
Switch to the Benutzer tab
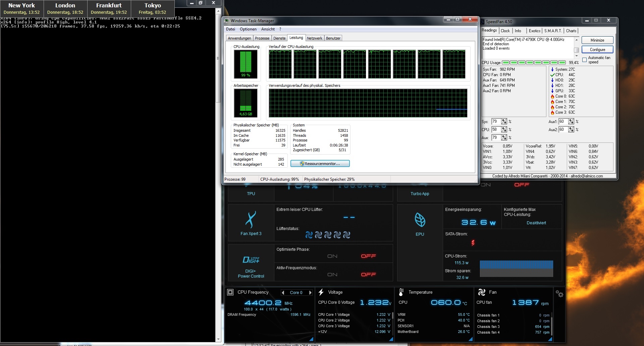tap(333, 38)
